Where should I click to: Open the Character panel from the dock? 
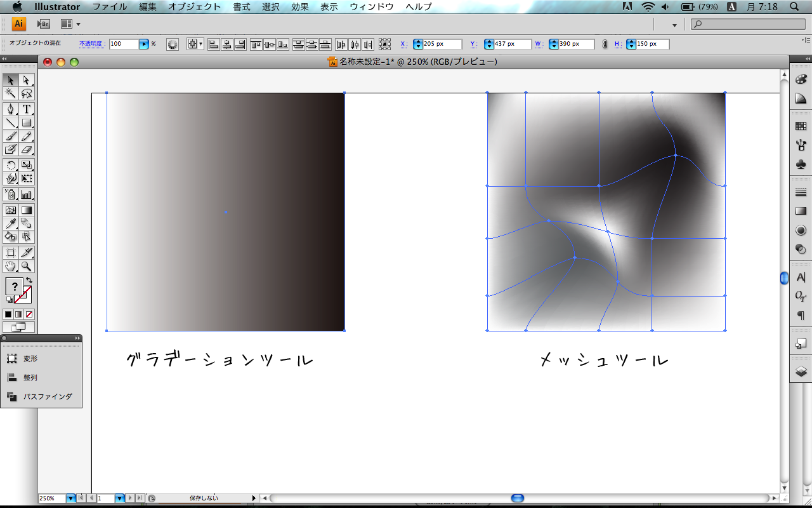click(x=801, y=277)
